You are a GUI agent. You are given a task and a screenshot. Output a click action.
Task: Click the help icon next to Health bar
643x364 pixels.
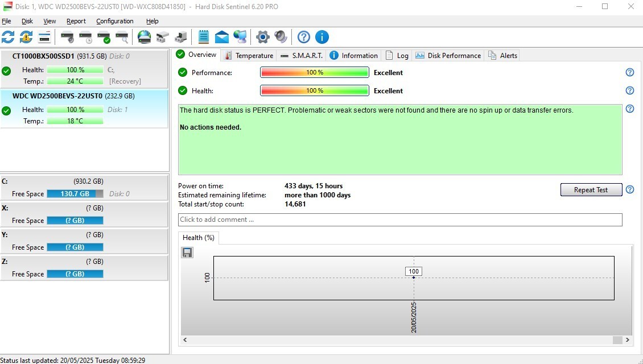[x=630, y=90]
